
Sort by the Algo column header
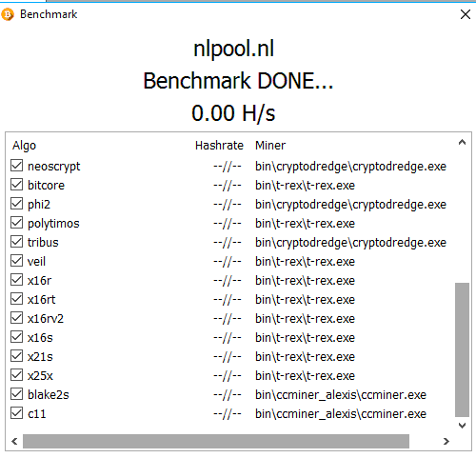point(25,146)
